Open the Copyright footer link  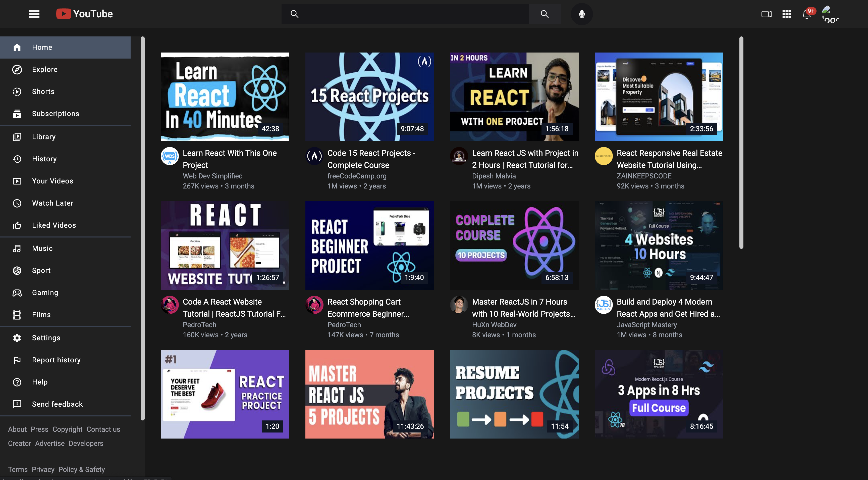[x=67, y=429]
